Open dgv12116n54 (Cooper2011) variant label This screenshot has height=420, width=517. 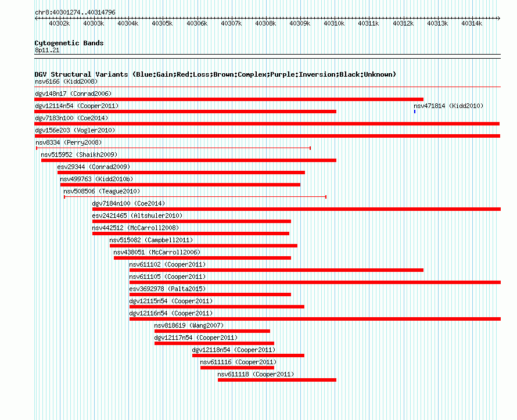(x=171, y=313)
